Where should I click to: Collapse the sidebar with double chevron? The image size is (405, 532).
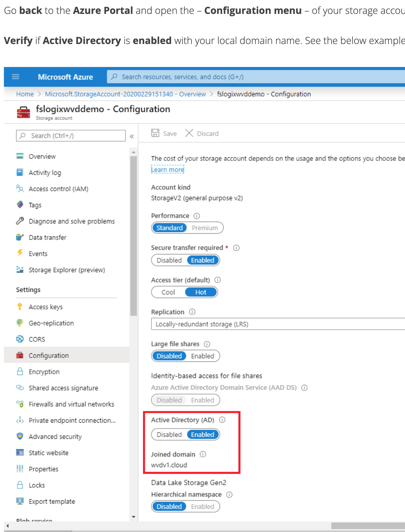click(132, 136)
